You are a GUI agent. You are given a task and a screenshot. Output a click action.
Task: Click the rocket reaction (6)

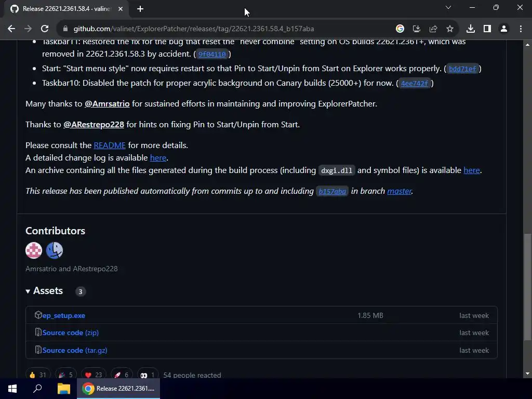tap(121, 375)
